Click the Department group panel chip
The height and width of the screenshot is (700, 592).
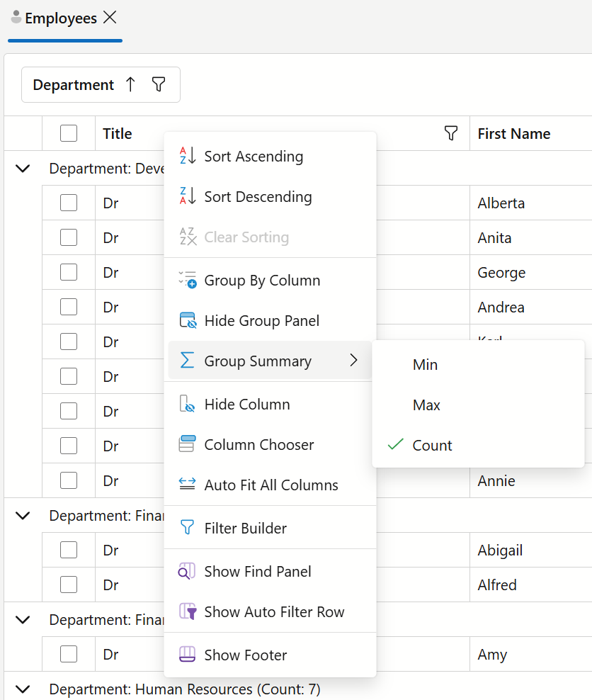tap(101, 85)
